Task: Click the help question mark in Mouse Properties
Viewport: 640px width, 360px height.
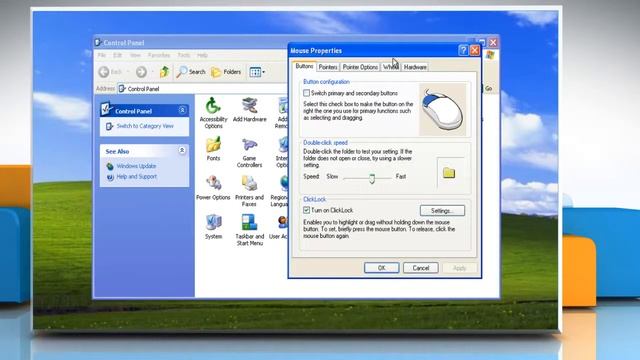Action: [x=463, y=50]
